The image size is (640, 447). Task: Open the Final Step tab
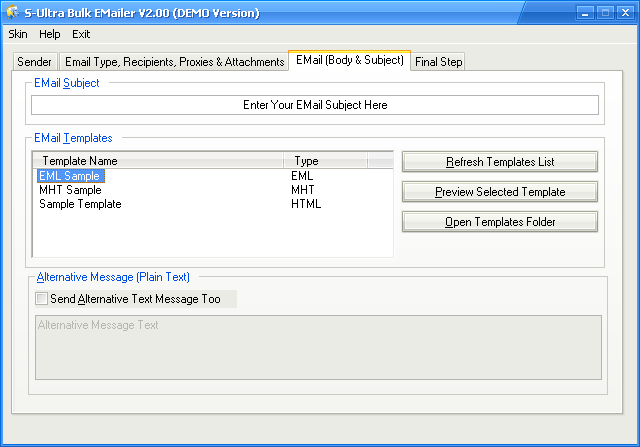click(x=438, y=62)
